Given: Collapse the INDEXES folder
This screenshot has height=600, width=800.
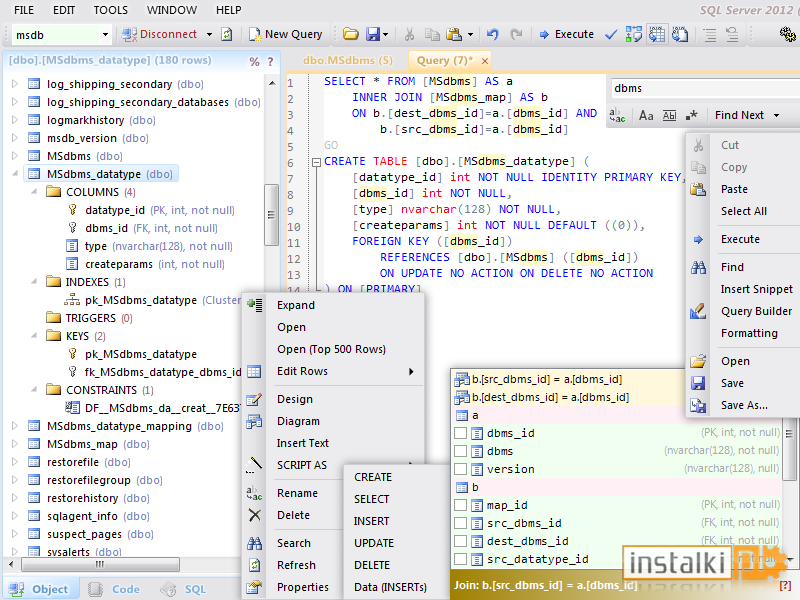Looking at the screenshot, I should coord(34,282).
